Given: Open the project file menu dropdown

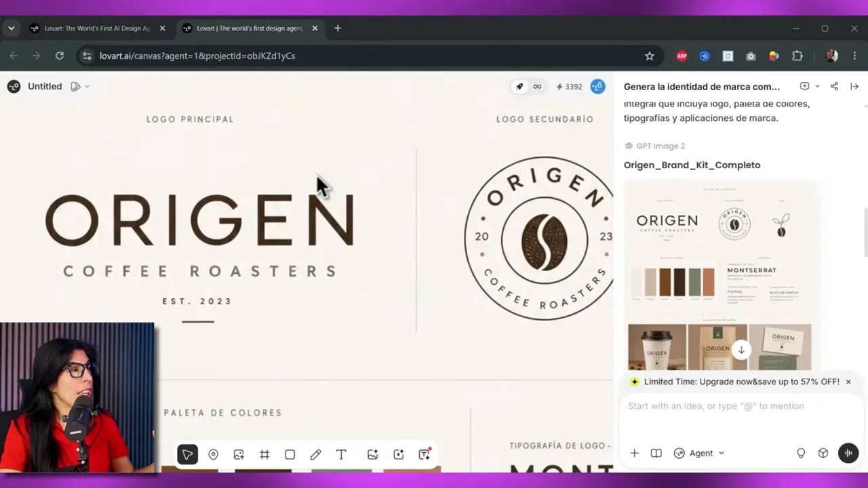Looking at the screenshot, I should (x=80, y=87).
